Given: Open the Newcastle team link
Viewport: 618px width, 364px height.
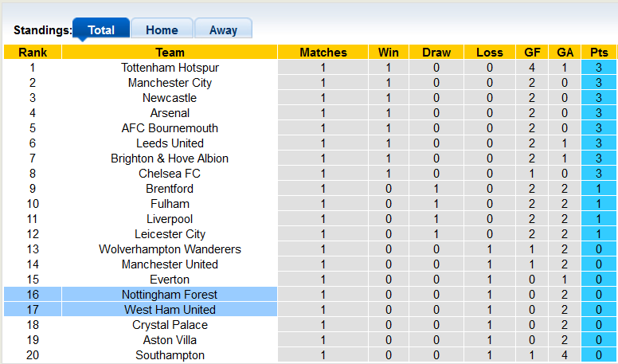Looking at the screenshot, I should 170,98.
